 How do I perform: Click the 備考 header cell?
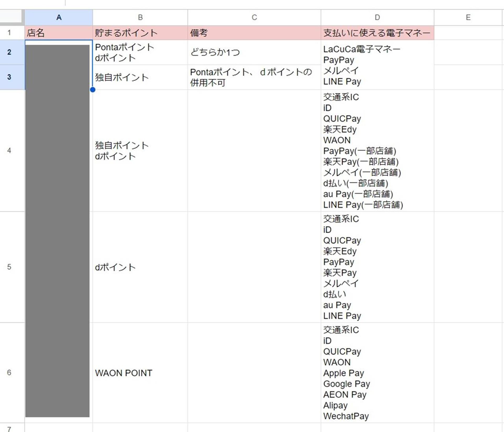254,33
